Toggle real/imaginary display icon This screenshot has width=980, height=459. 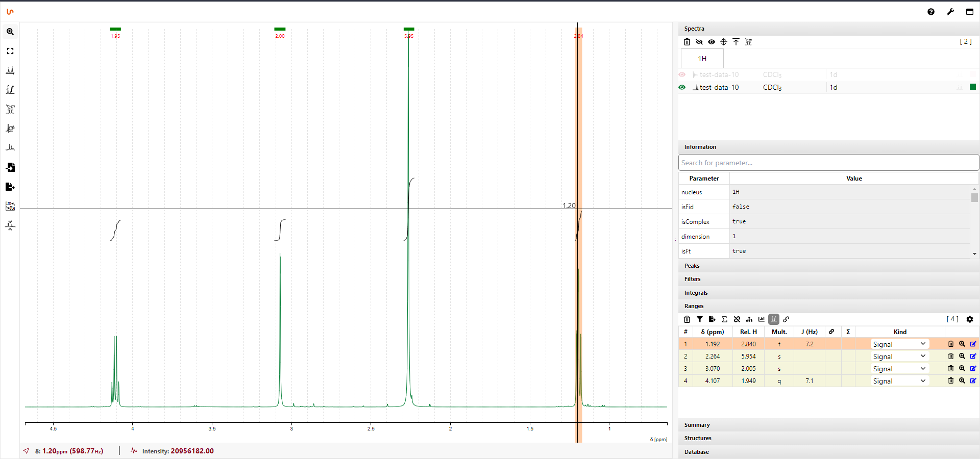coord(10,206)
